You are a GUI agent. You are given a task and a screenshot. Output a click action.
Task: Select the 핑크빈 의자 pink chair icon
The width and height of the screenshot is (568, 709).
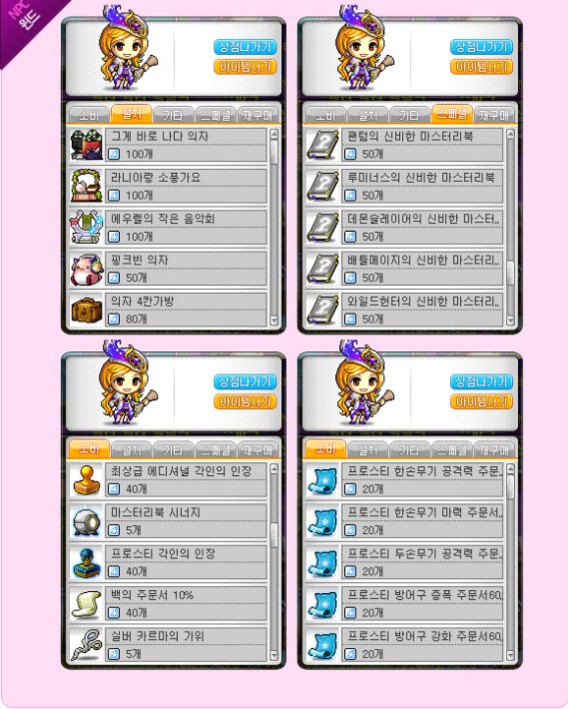[x=86, y=269]
